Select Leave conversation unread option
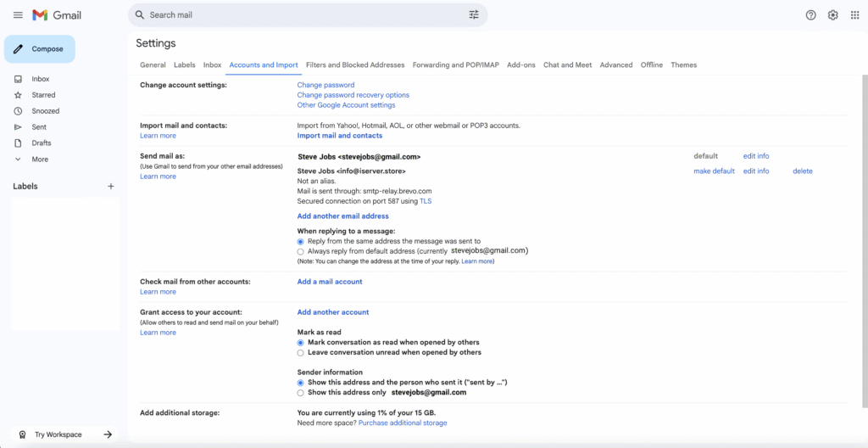This screenshot has height=448, width=868. pos(301,353)
